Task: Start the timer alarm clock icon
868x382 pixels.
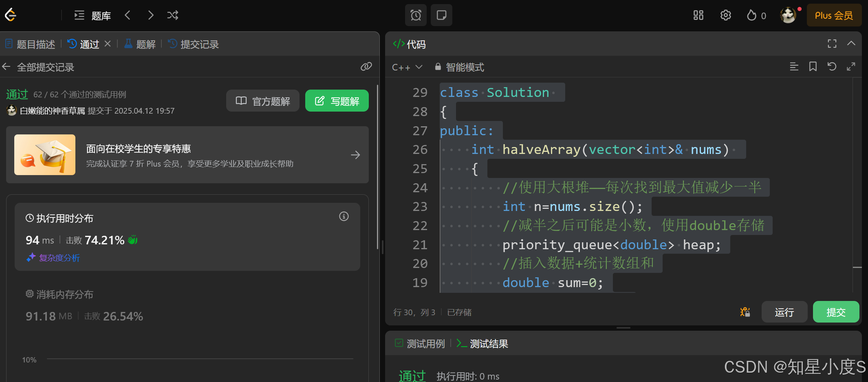Action: point(416,15)
